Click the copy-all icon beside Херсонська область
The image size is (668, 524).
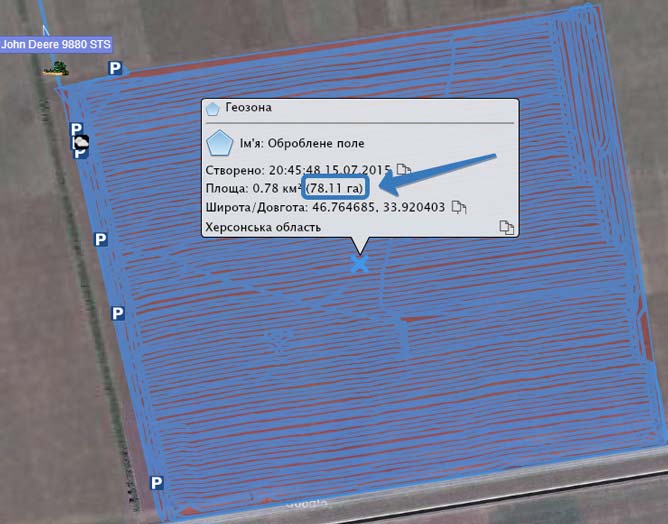pos(506,228)
